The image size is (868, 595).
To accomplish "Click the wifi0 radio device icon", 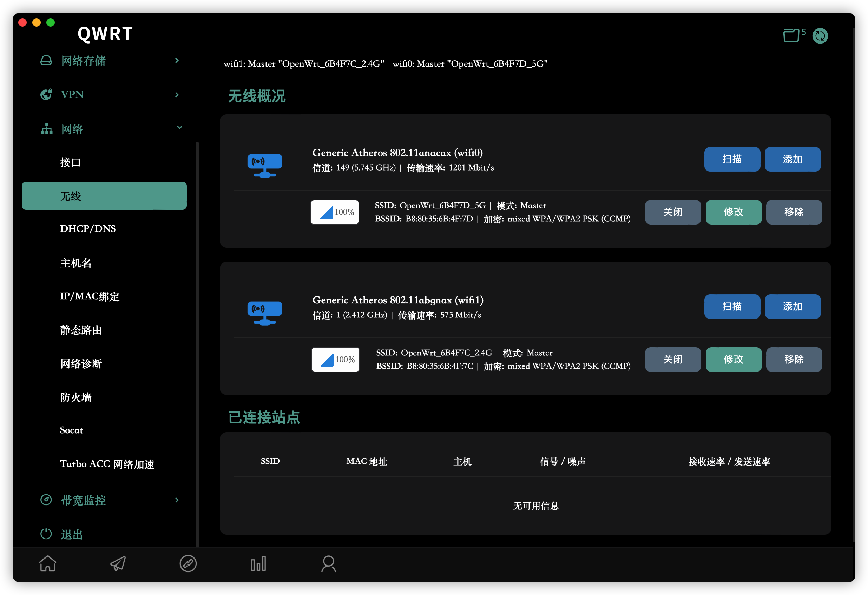I will pyautogui.click(x=264, y=165).
